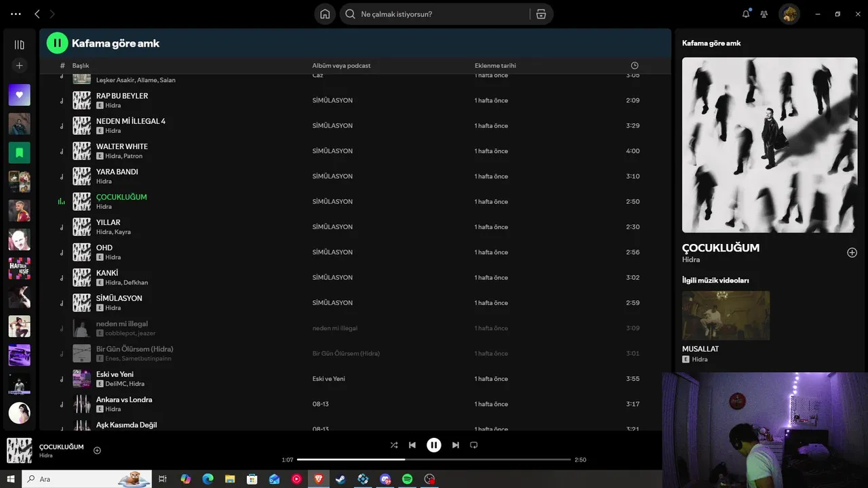Select the track NEDEN Mİ İLLEGAL 4
The height and width of the screenshot is (488, 868).
(131, 121)
